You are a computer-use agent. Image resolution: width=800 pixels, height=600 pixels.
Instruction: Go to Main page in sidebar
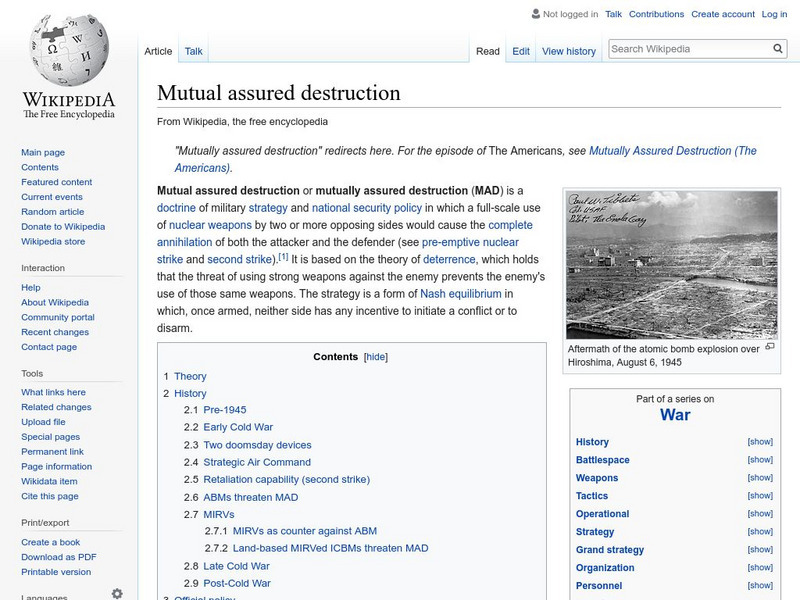tap(43, 152)
